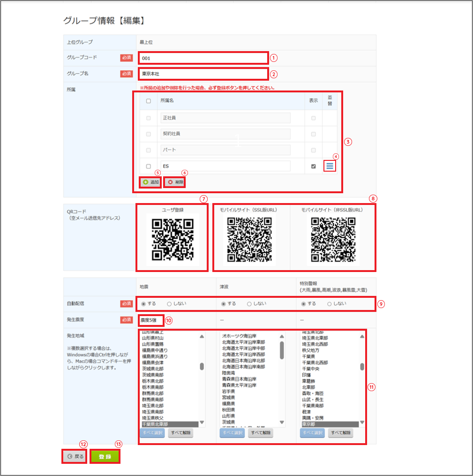Tick the selection checkbox for the パート row
The width and height of the screenshot is (473, 476).
148,150
